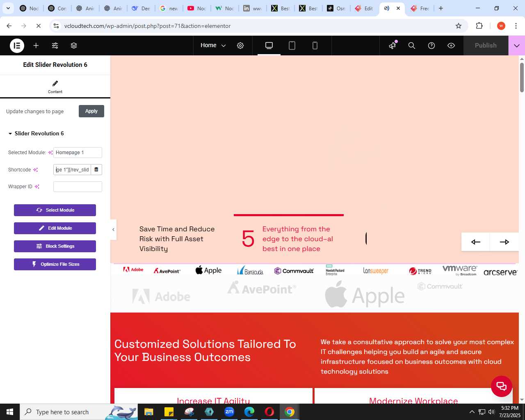Open the tab search dropdown arrow
The height and width of the screenshot is (420, 525).
point(8,8)
